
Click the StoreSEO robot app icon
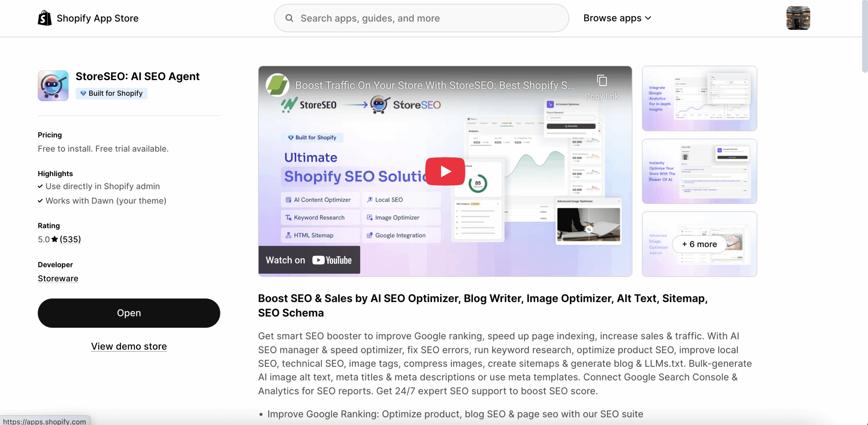pos(53,86)
